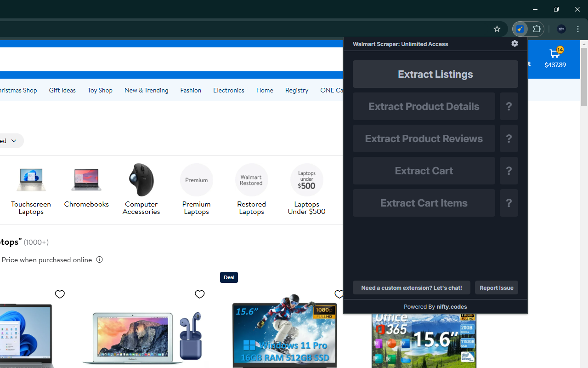Expand the sort options dropdown

click(x=13, y=141)
